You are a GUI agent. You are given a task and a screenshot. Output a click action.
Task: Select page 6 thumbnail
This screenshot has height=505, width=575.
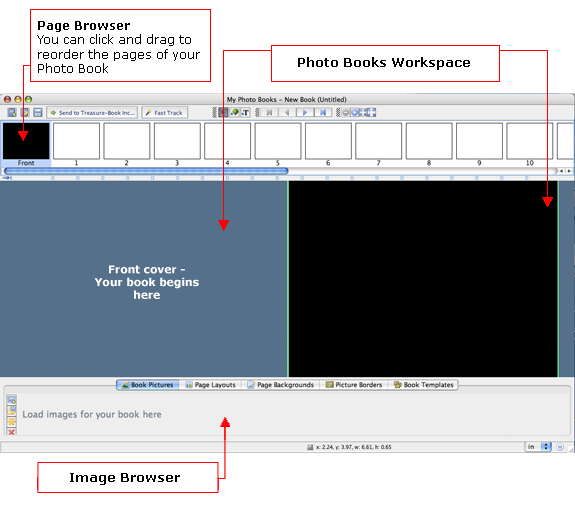(x=328, y=141)
